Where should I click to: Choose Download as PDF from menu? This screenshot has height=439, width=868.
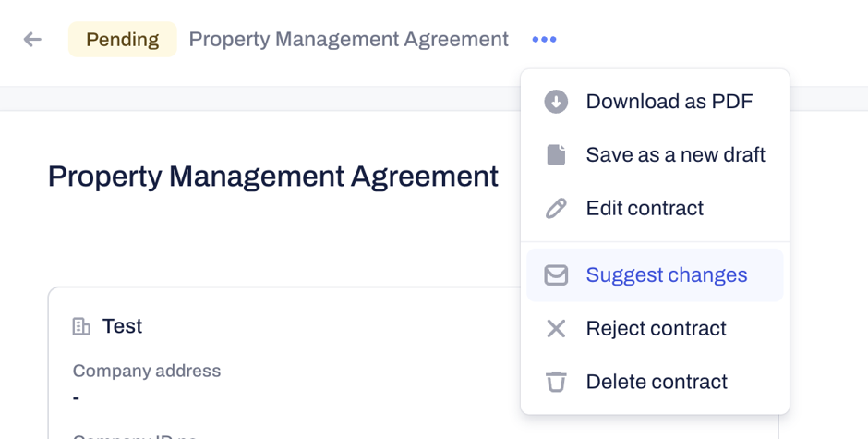[x=655, y=102]
